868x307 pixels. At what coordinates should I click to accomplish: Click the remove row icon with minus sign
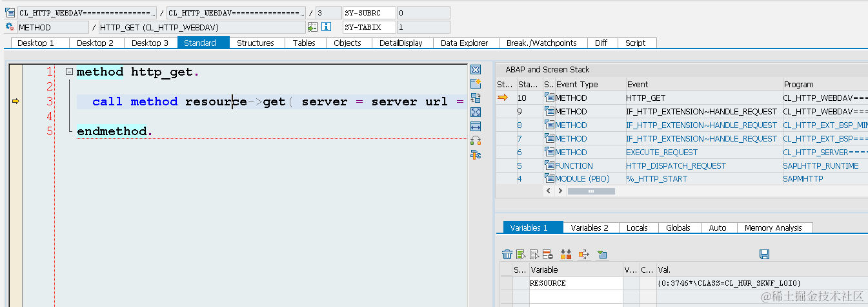(547, 255)
